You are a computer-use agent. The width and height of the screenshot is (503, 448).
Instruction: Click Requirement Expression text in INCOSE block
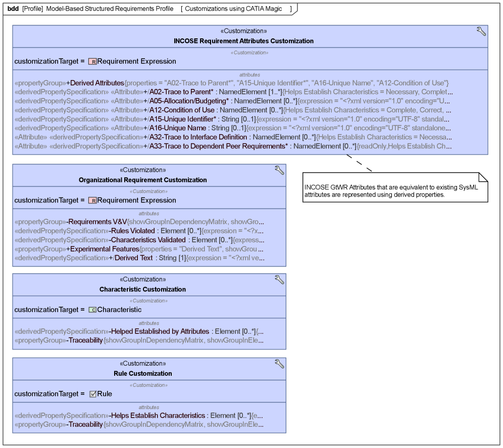tap(137, 62)
